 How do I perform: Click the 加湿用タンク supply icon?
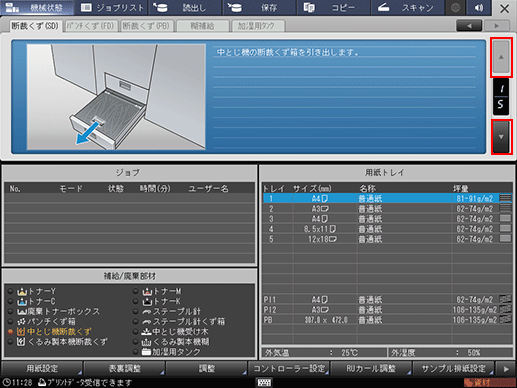(146, 352)
